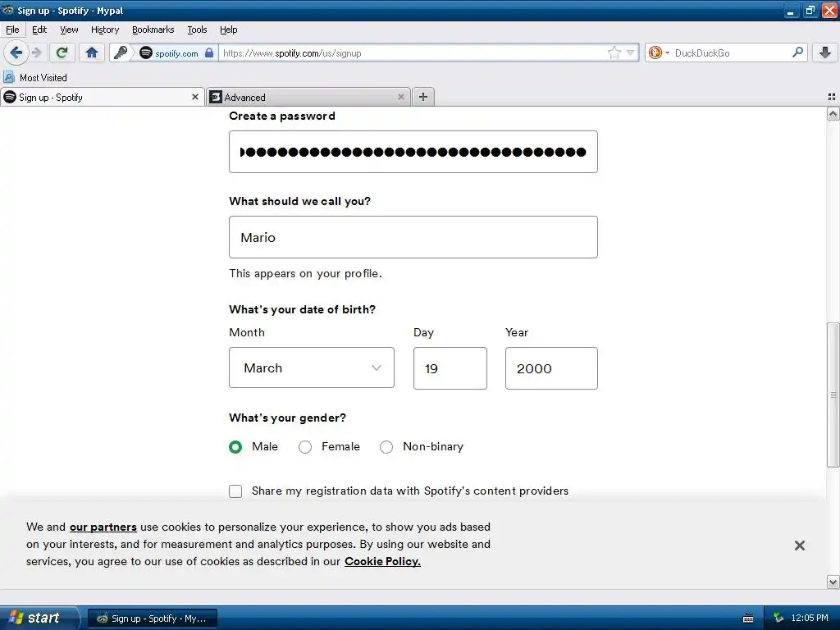Image resolution: width=840 pixels, height=630 pixels.
Task: Open the address bar history dropdown arrow
Action: [631, 52]
